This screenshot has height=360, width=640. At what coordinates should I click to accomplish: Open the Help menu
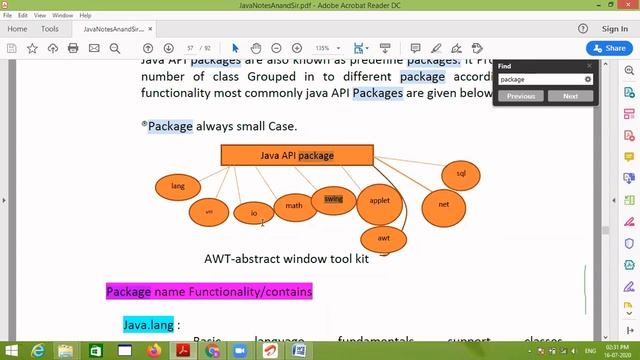click(x=85, y=15)
